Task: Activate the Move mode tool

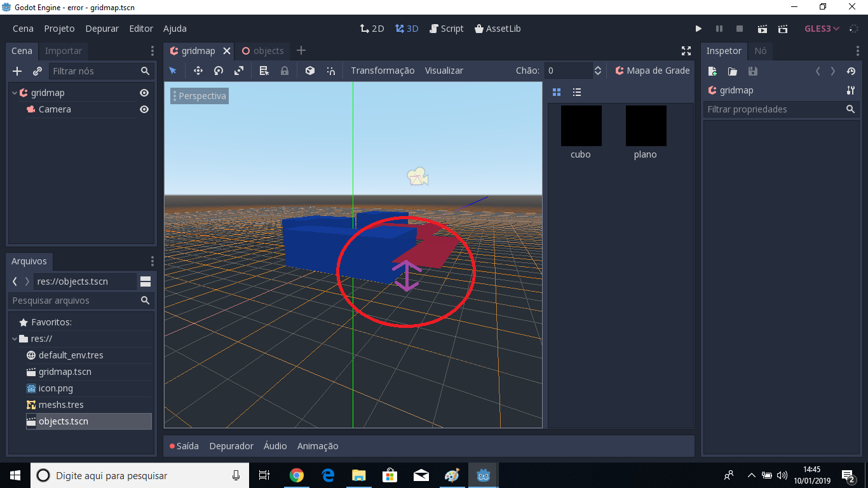Action: pyautogui.click(x=198, y=71)
